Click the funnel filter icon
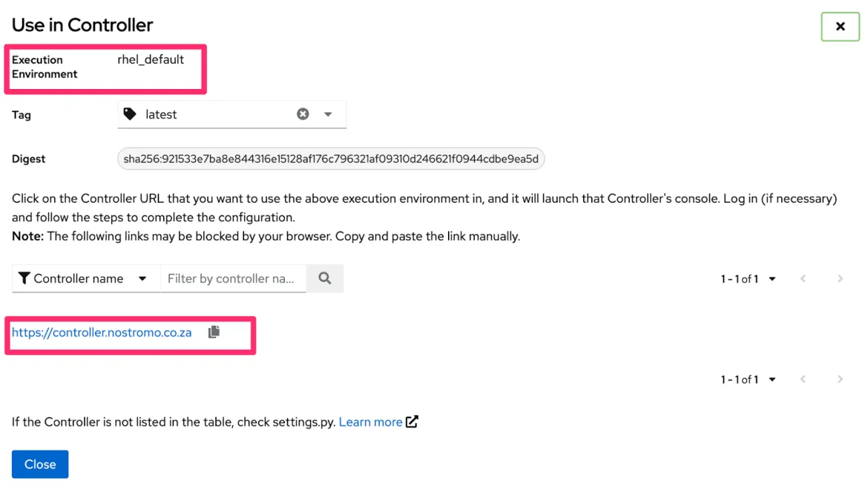Viewport: 868px width, 490px height. click(x=24, y=278)
